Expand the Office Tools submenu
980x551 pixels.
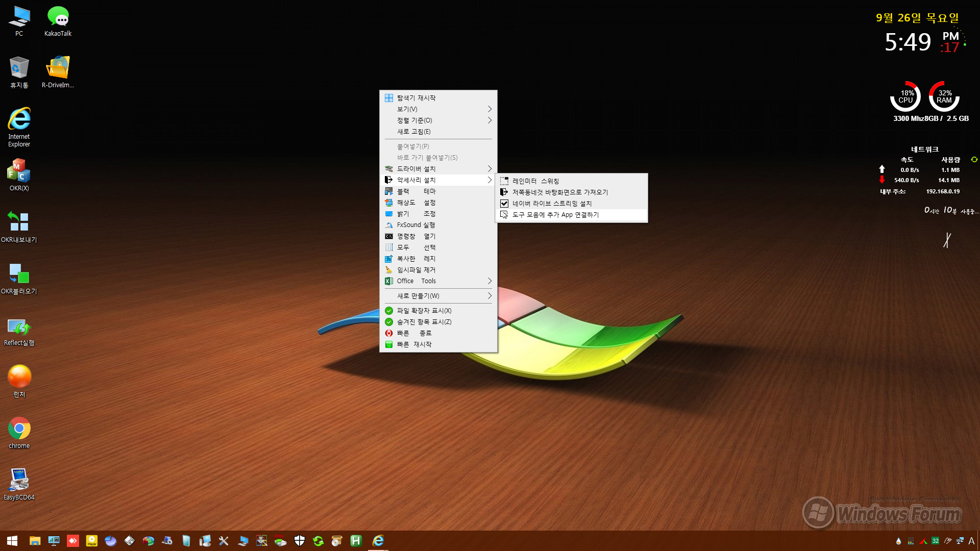pyautogui.click(x=438, y=281)
